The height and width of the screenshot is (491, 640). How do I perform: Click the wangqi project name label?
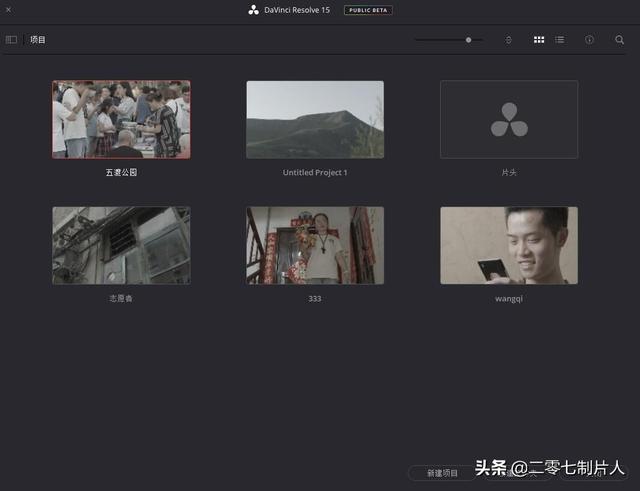(x=509, y=298)
